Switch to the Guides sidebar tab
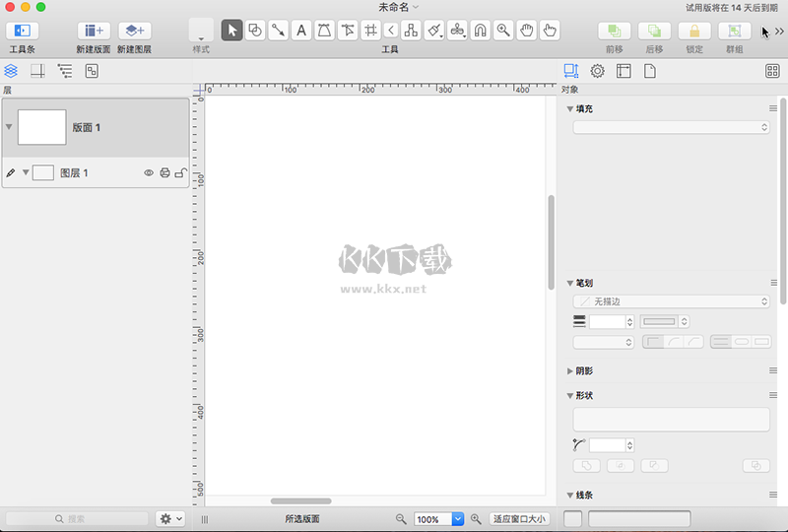Viewport: 788px width, 532px height. (x=37, y=71)
